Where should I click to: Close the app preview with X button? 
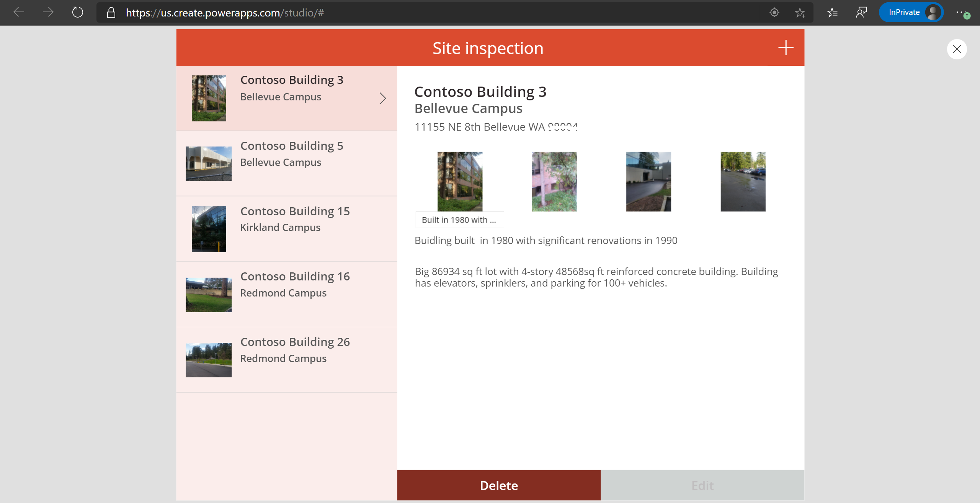957,49
